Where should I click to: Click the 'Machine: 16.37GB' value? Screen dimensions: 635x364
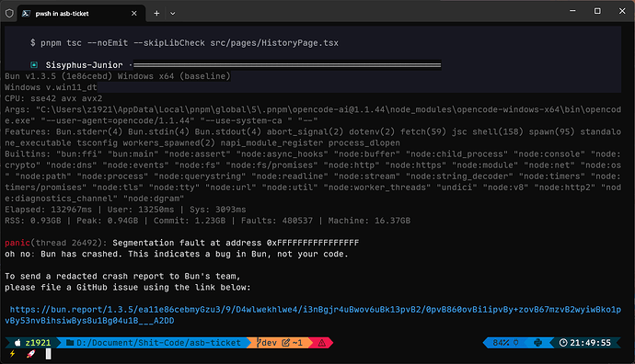click(x=369, y=221)
